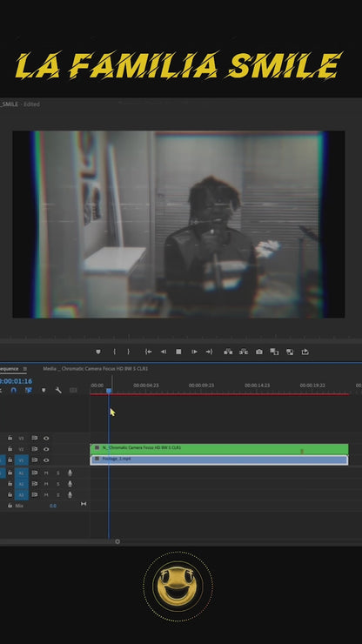Click the Mark In bracket button
Image resolution: width=362 pixels, height=644 pixels.
[x=114, y=352]
